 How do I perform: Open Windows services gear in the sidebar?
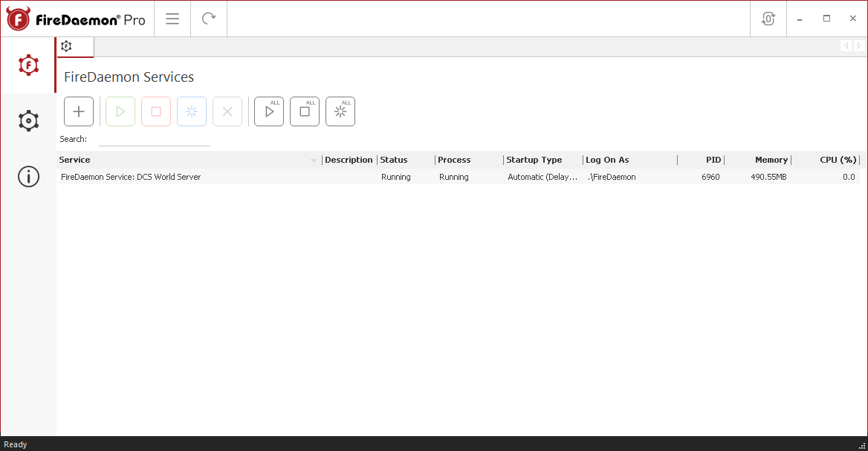(x=28, y=120)
